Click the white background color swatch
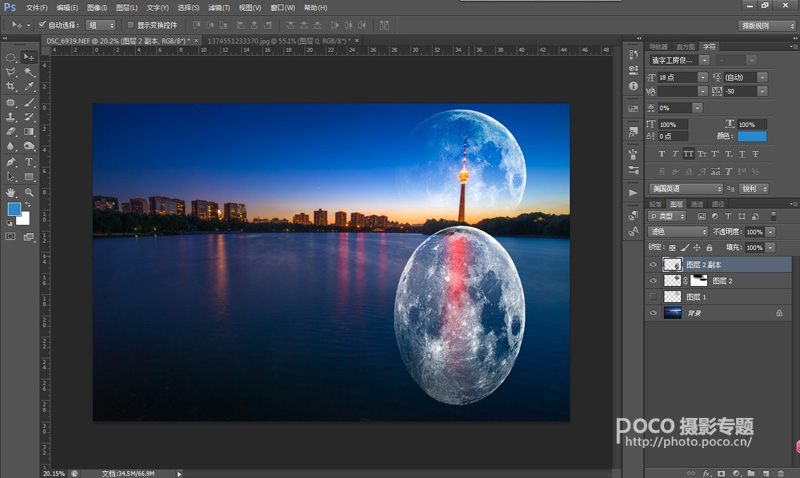The height and width of the screenshot is (478, 800). coord(24,219)
